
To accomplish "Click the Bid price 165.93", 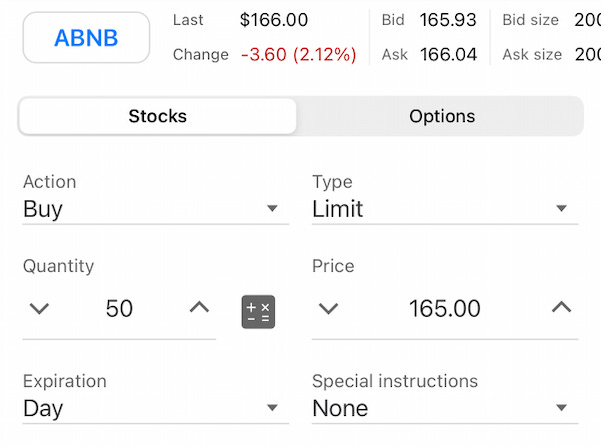I will coord(448,20).
